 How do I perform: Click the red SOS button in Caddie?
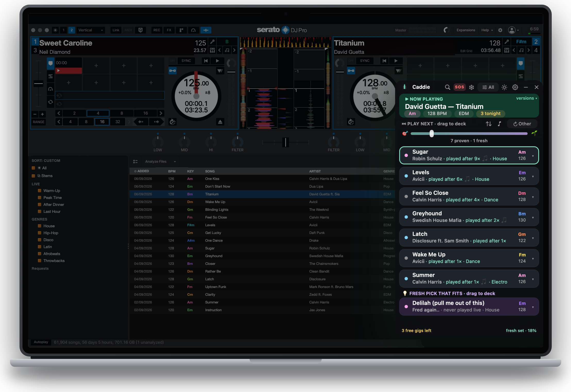pos(459,87)
